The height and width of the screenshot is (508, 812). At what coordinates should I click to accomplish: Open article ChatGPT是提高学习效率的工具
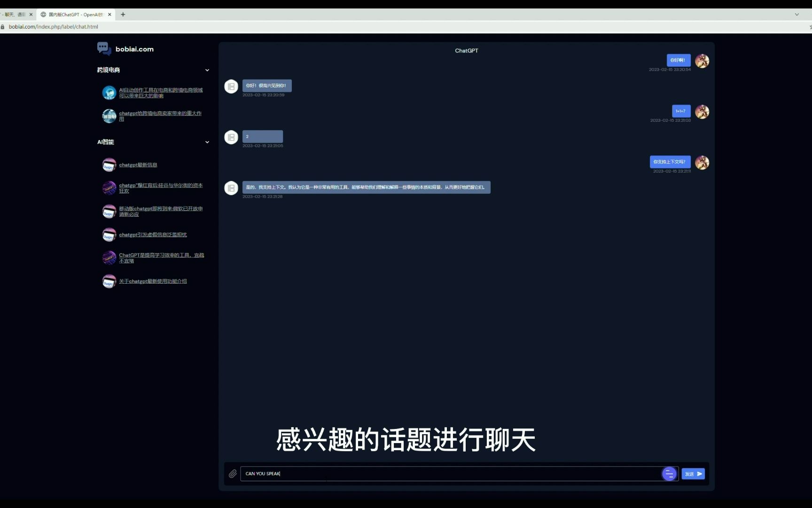(162, 258)
